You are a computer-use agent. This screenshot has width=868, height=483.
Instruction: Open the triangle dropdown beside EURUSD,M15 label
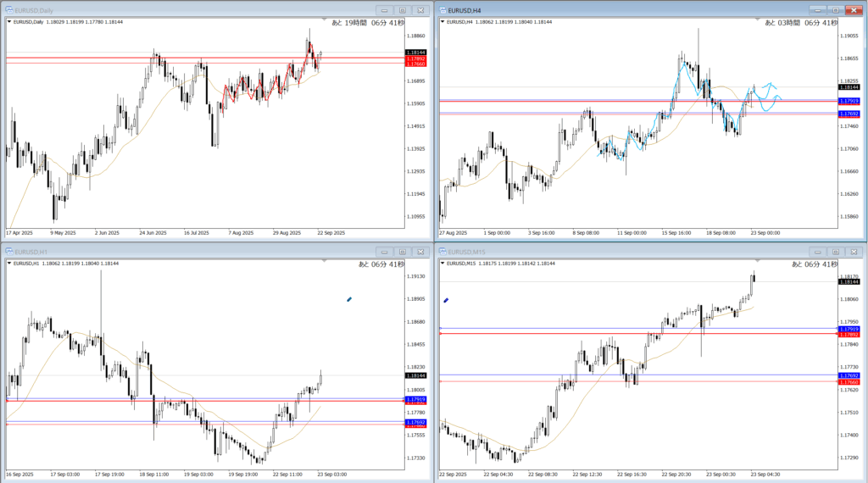coord(442,264)
